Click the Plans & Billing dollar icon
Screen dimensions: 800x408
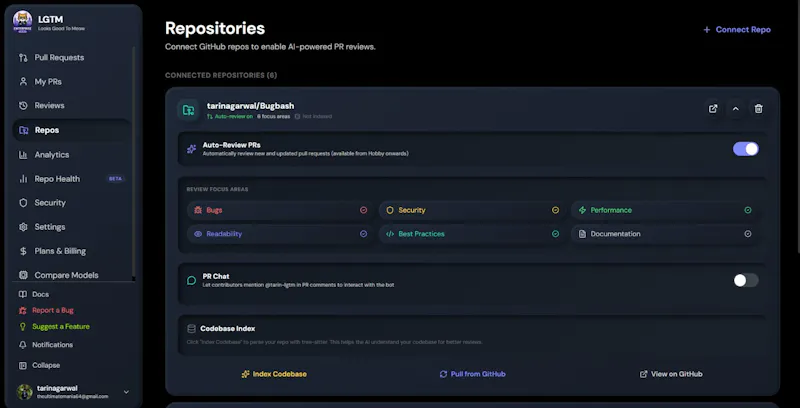tap(23, 251)
